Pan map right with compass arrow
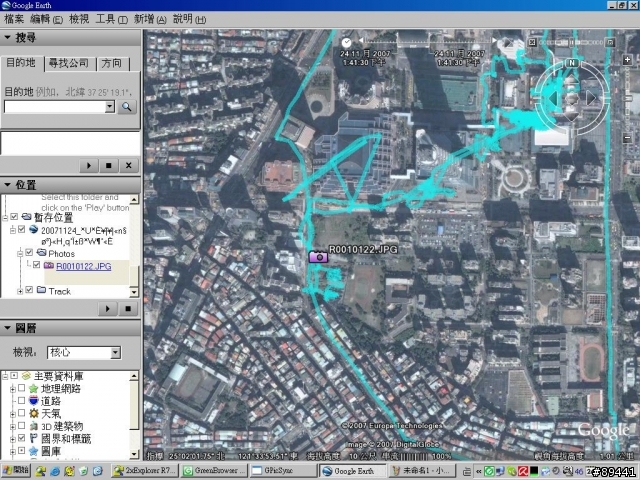The width and height of the screenshot is (640, 480). (x=591, y=98)
